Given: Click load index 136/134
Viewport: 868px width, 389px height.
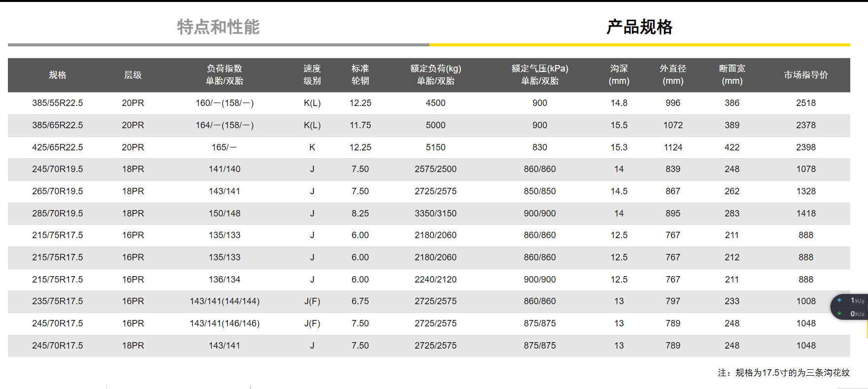Looking at the screenshot, I should pos(225,280).
